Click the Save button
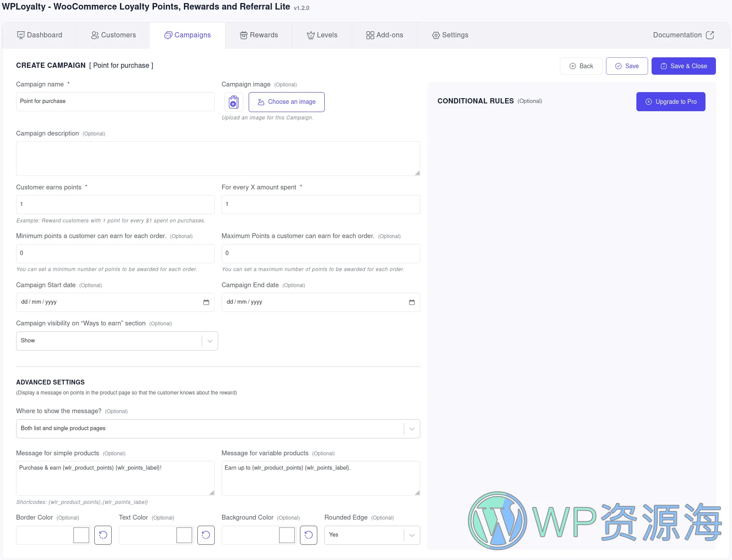This screenshot has width=732, height=560. [627, 66]
